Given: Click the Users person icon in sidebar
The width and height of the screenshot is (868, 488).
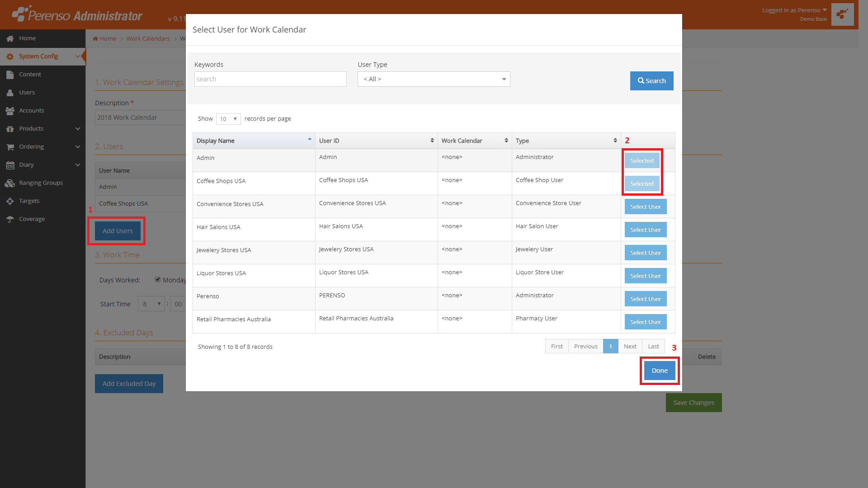Looking at the screenshot, I should pyautogui.click(x=10, y=93).
